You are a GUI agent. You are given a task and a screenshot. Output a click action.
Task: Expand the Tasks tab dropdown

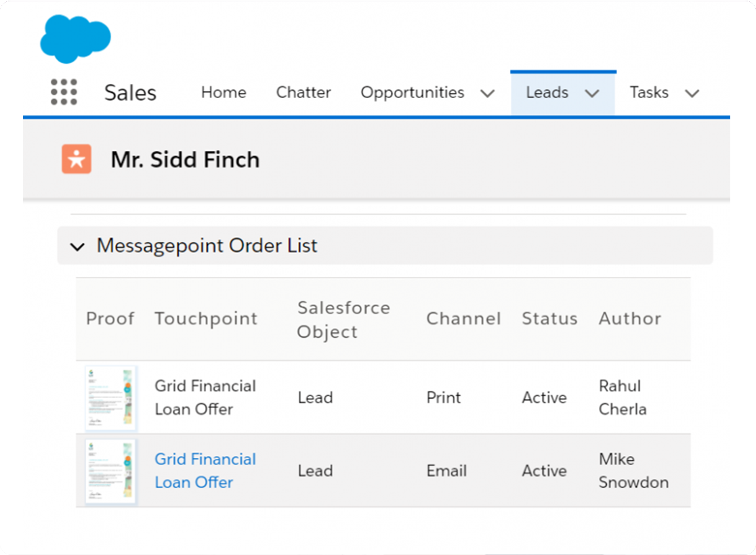tap(692, 93)
